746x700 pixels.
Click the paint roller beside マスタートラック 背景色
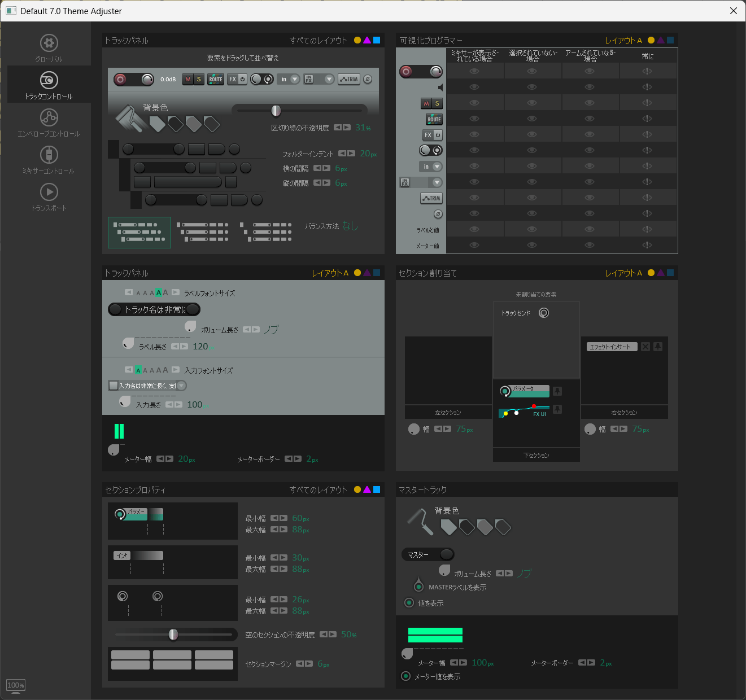420,521
